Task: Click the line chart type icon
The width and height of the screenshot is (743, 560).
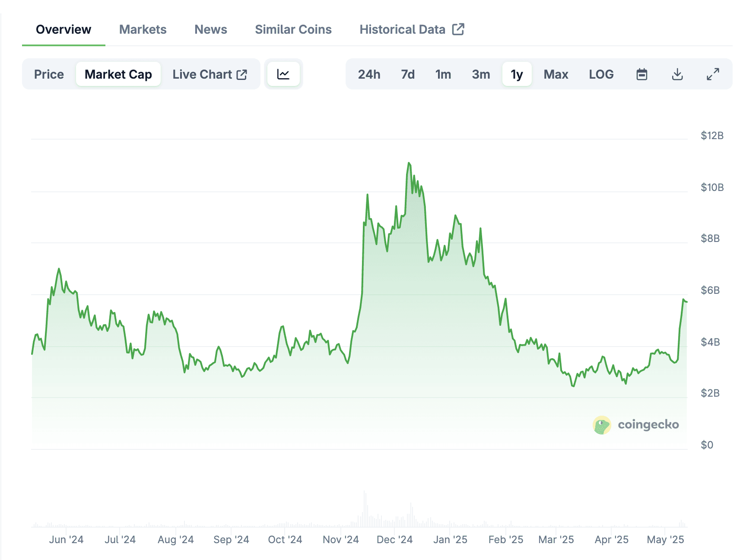Action: click(283, 74)
